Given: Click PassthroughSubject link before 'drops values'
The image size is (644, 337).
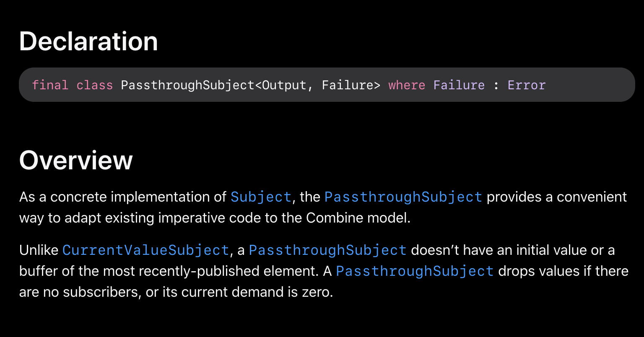Looking at the screenshot, I should (x=415, y=271).
